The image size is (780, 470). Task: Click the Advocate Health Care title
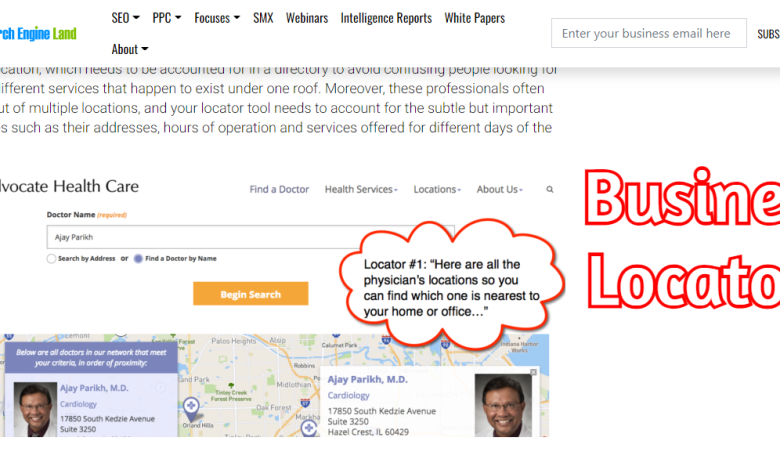[x=69, y=187]
